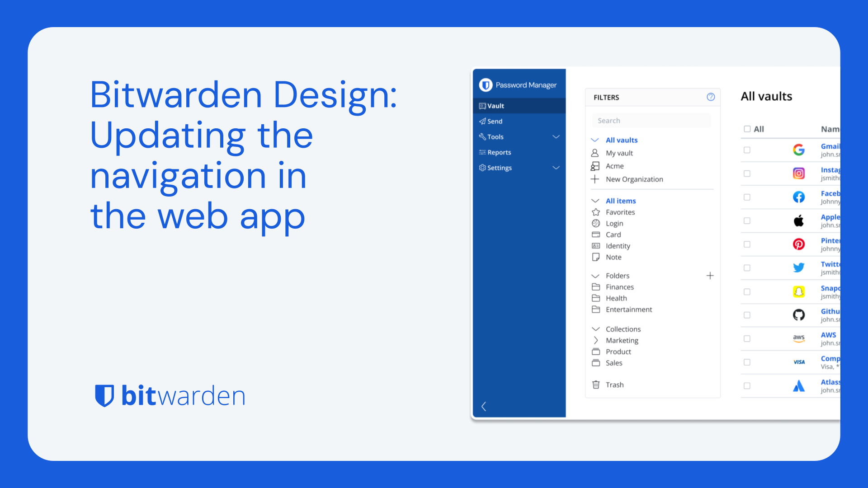Toggle the Instagram entry checkbox
Image resolution: width=868 pixels, height=488 pixels.
coord(747,174)
